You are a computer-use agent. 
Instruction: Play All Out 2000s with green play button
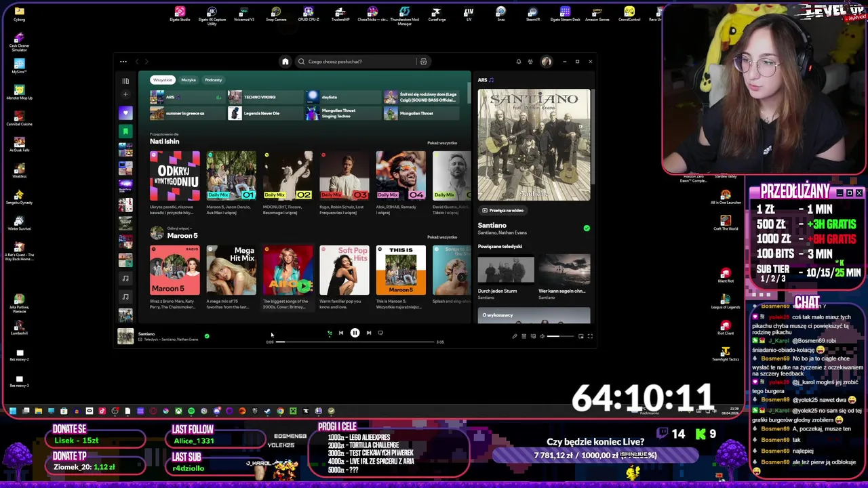pyautogui.click(x=303, y=286)
